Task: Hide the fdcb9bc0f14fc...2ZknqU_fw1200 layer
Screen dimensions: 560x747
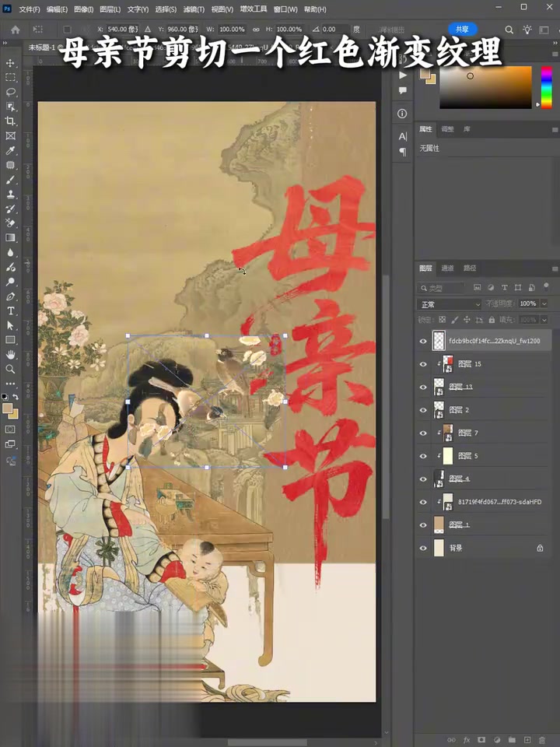Action: click(423, 341)
